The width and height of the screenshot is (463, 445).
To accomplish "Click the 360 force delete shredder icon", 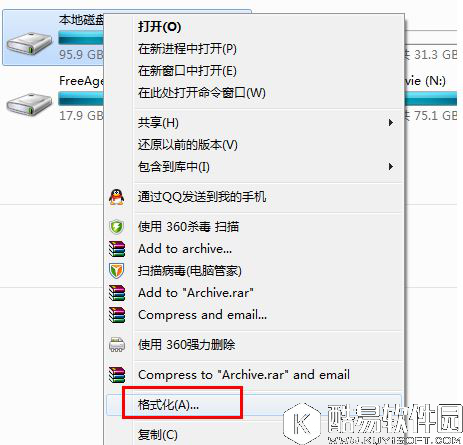I will (117, 345).
